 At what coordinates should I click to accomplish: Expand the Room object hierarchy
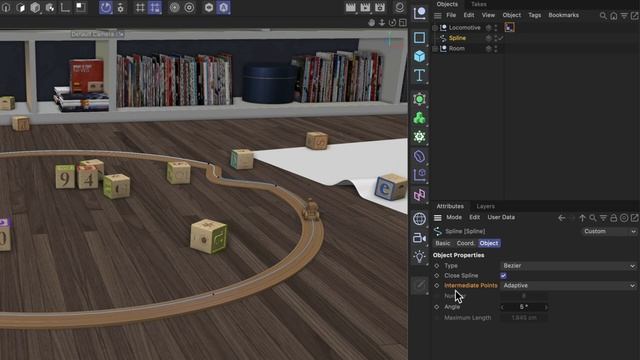435,49
